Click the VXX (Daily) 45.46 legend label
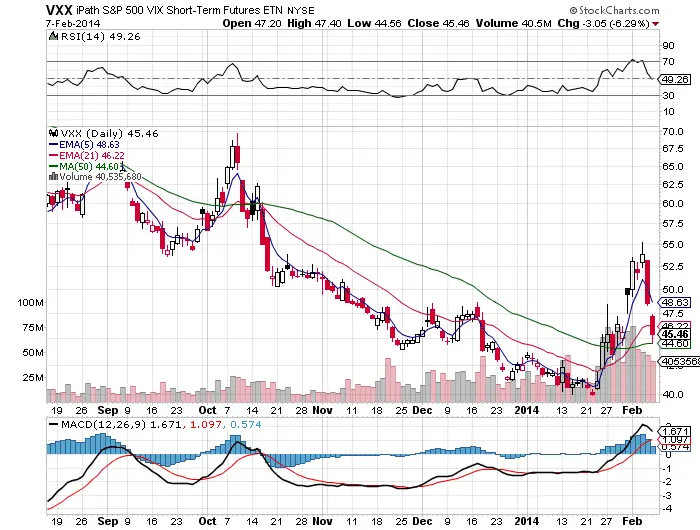Screen dimensions: 700x530 (x=109, y=133)
